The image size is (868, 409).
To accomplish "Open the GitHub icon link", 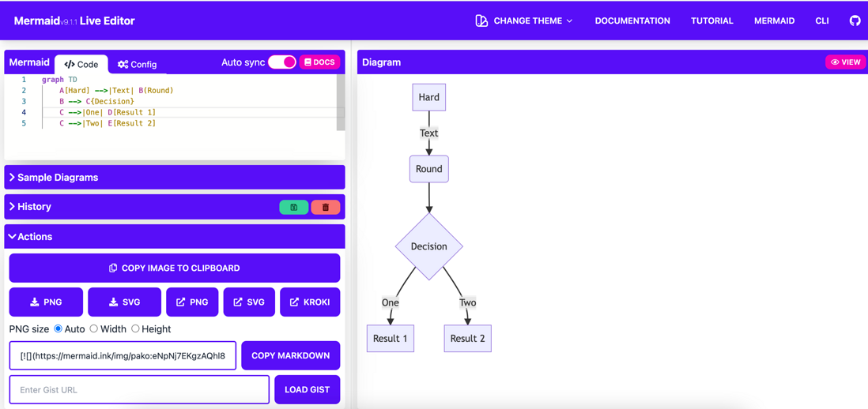I will pos(855,21).
